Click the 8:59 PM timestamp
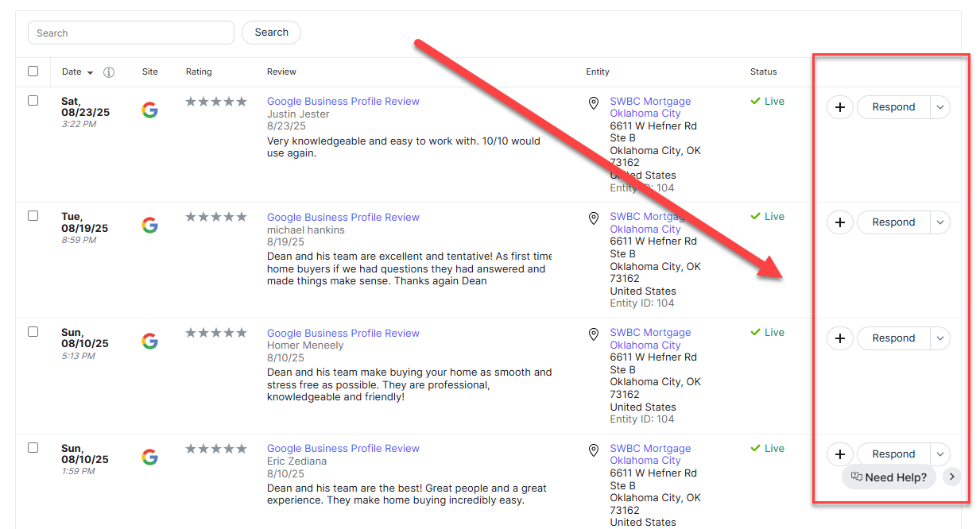The height and width of the screenshot is (529, 980). [x=79, y=240]
